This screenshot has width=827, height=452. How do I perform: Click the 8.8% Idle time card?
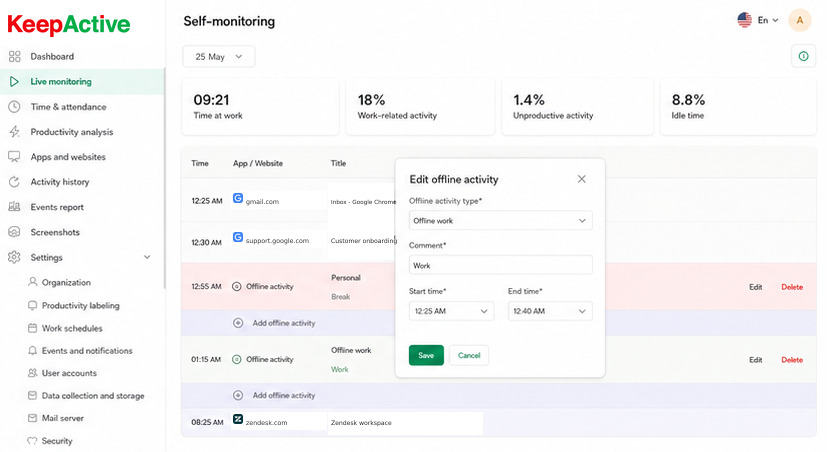tap(738, 107)
